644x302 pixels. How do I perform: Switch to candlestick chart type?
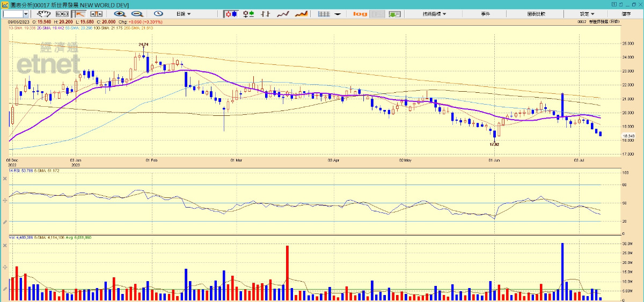click(x=231, y=13)
